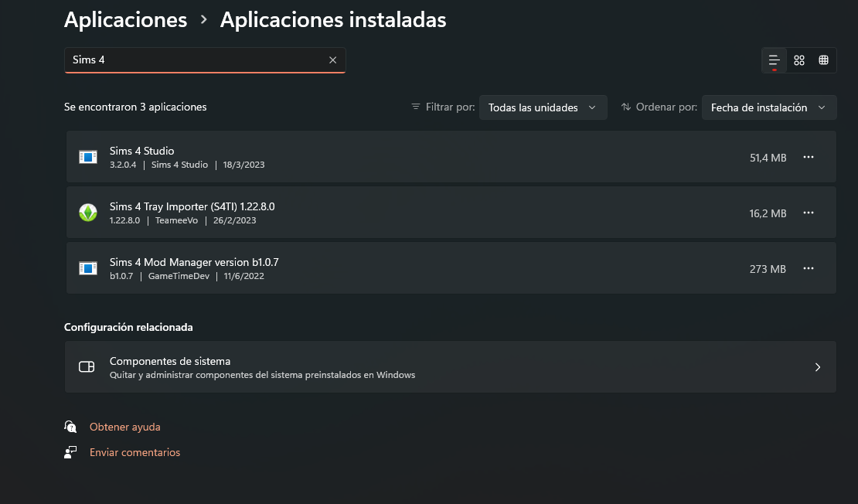Open more options for Sims 4 Studio

(809, 157)
